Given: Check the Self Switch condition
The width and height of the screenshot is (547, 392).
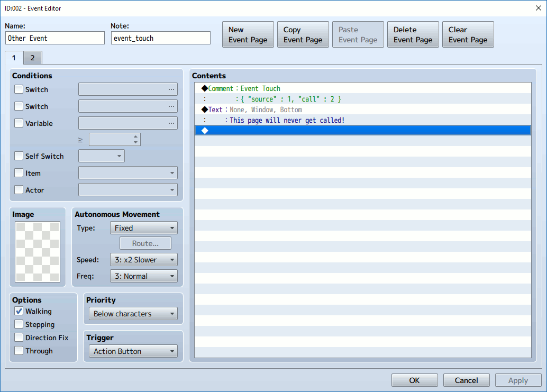Looking at the screenshot, I should point(19,156).
